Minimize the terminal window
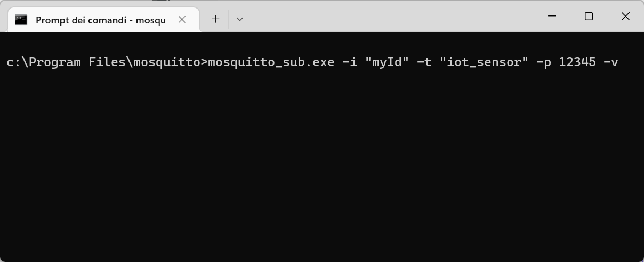This screenshot has height=262, width=644. tap(552, 17)
